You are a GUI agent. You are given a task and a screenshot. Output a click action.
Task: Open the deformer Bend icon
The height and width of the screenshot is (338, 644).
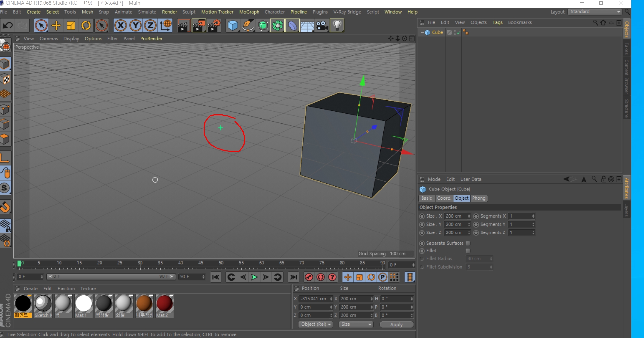click(292, 26)
